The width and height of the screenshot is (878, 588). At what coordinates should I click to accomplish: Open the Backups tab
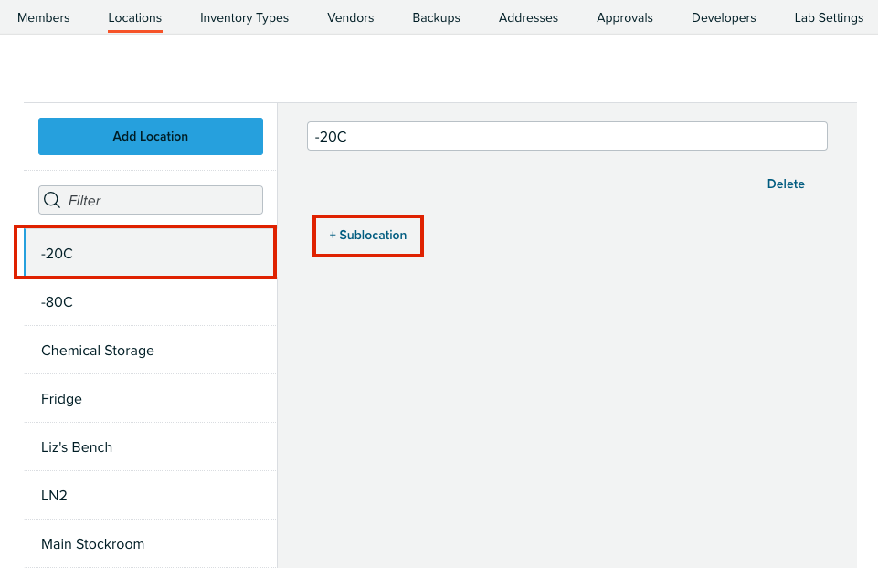(436, 18)
